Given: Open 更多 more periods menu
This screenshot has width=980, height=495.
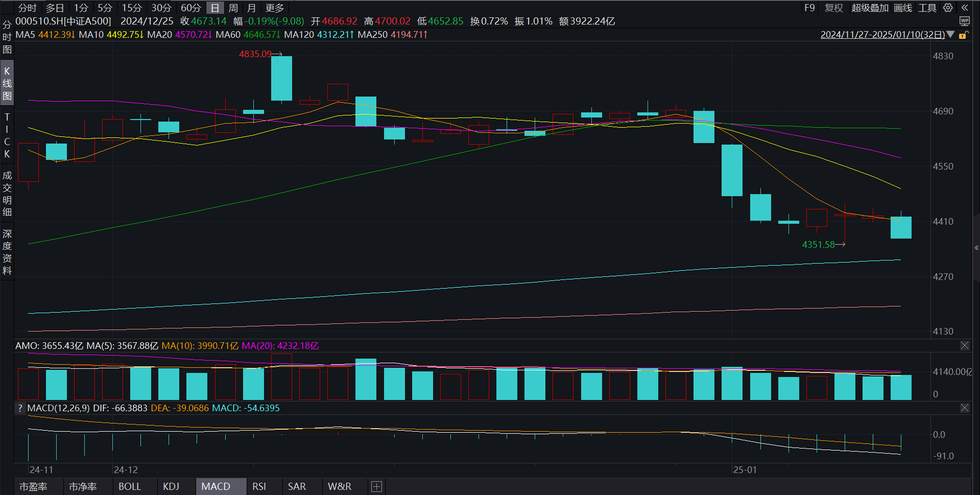Looking at the screenshot, I should click(275, 8).
